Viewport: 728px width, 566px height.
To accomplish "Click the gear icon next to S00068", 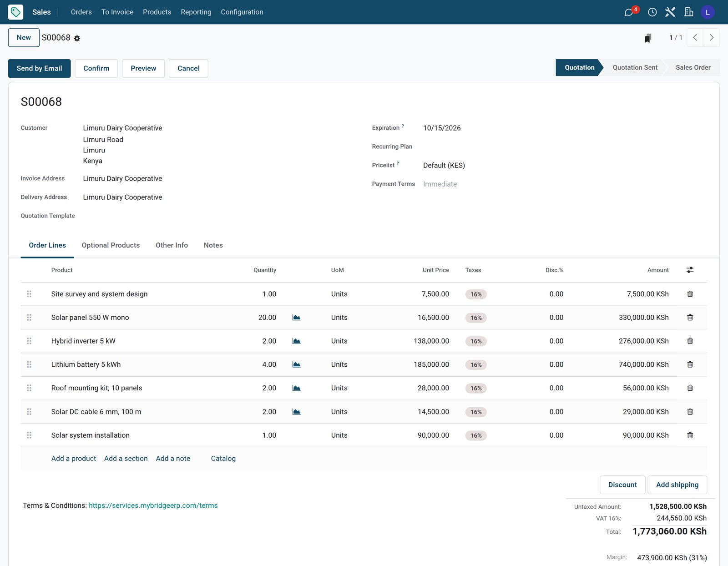I will point(77,39).
